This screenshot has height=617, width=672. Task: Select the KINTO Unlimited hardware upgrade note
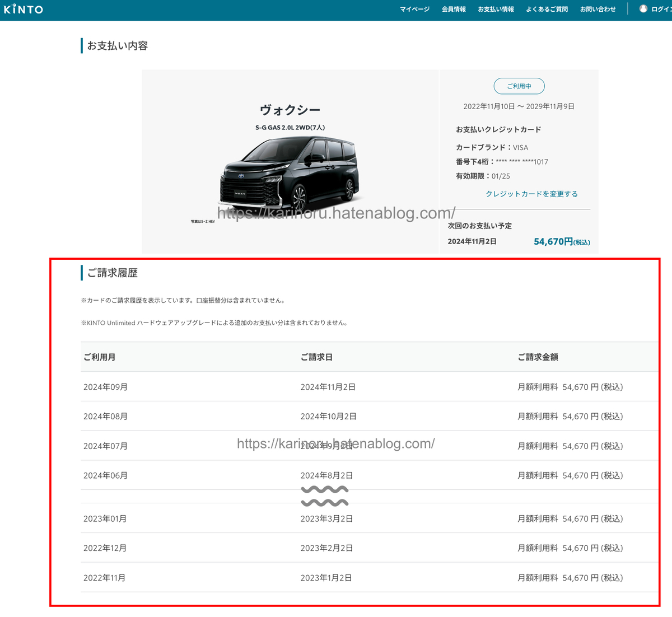214,323
